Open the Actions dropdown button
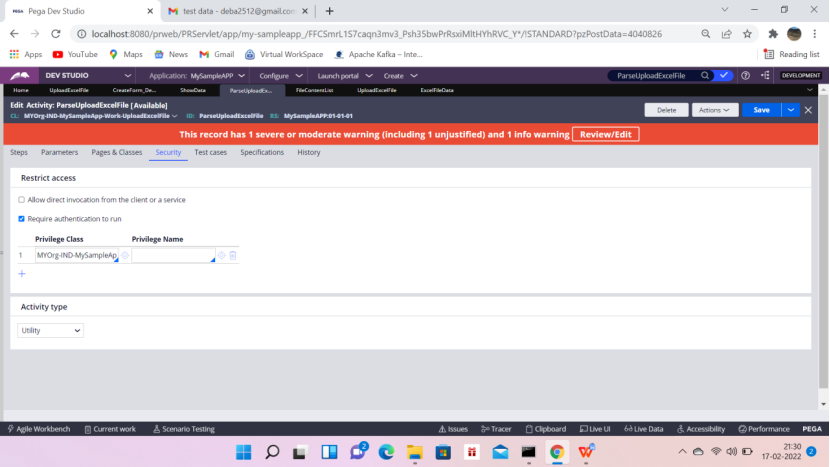The image size is (830, 467). point(715,110)
